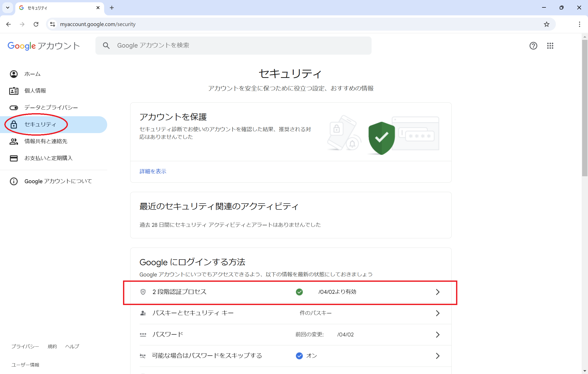The width and height of the screenshot is (588, 374).
Task: Go to お支払いと定期購入 section
Action: point(48,158)
